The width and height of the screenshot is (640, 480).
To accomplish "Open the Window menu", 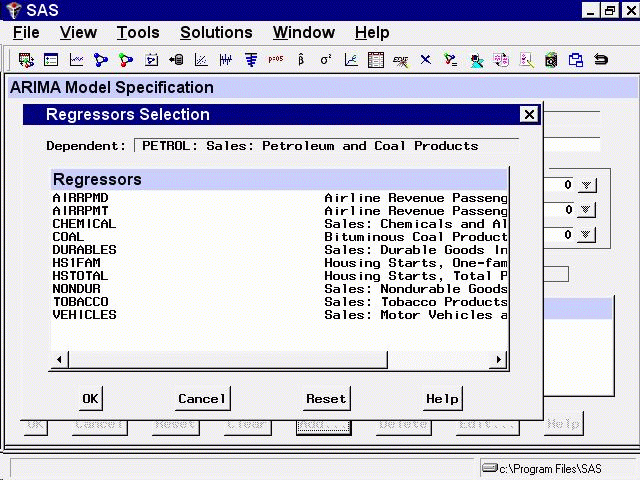I will [x=304, y=33].
